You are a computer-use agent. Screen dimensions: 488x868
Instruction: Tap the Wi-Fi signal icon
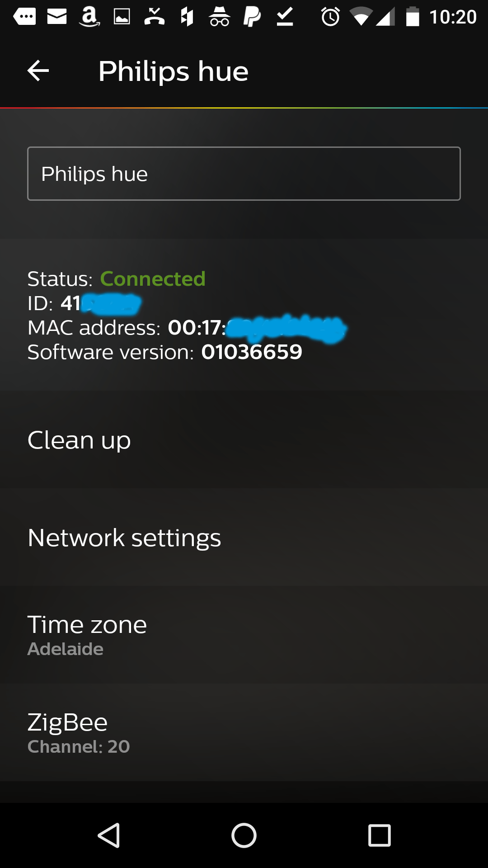(361, 18)
